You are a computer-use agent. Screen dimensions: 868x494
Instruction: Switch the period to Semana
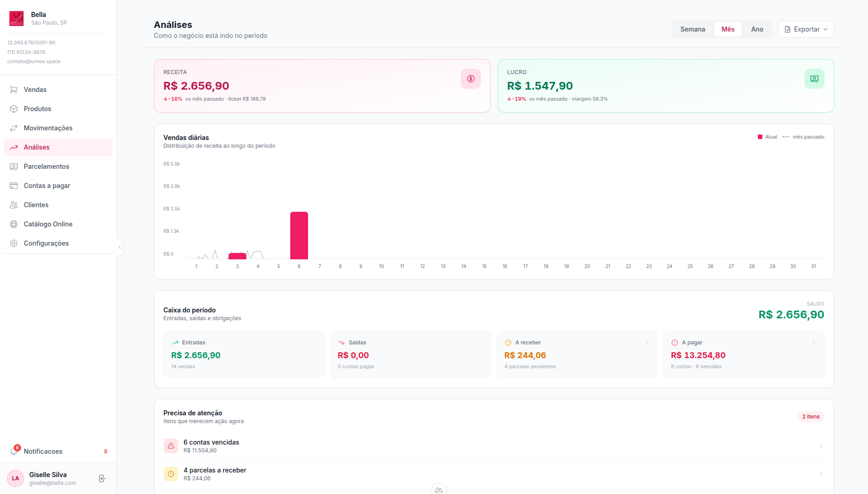coord(692,29)
